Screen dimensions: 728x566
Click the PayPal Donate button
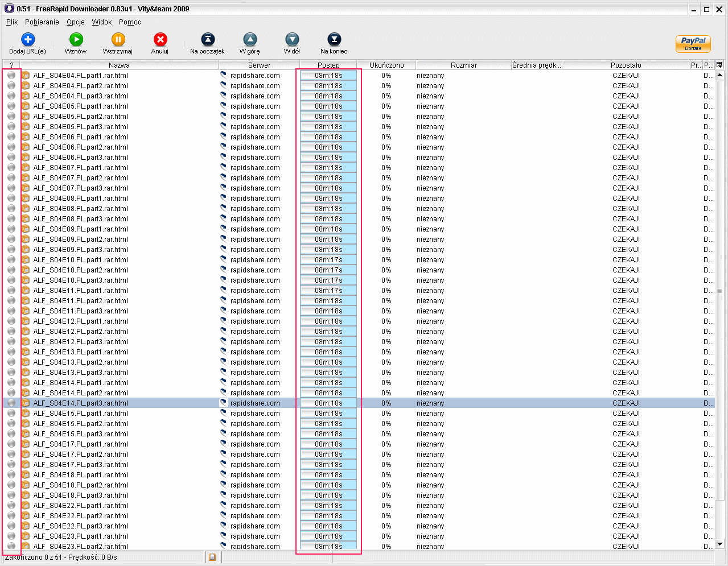pyautogui.click(x=693, y=43)
